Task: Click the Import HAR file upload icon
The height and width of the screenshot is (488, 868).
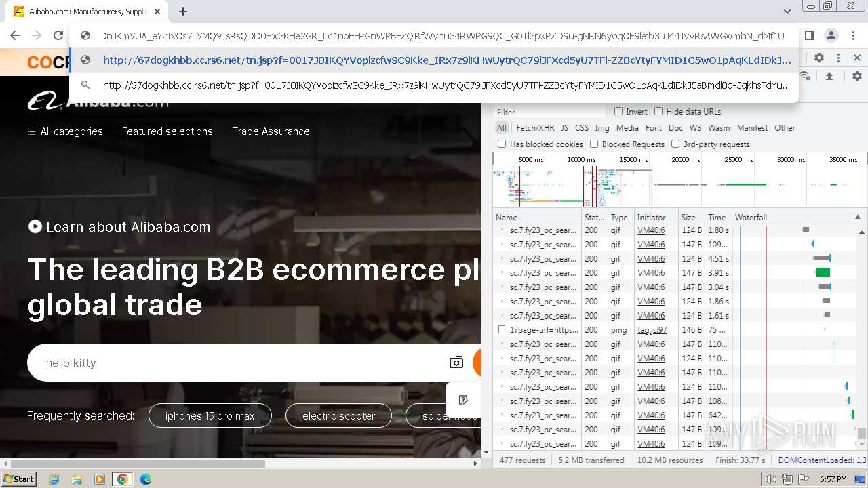Action: click(829, 76)
